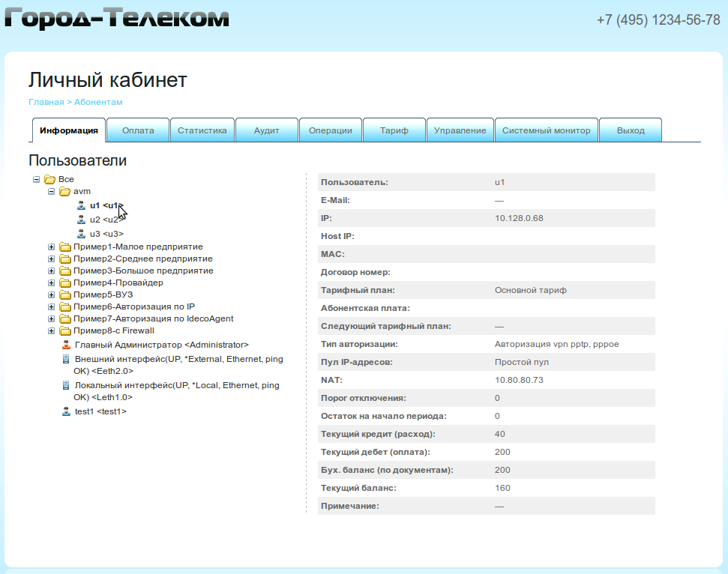Viewport: 728px width, 574px height.
Task: Follow the Главная breadcrumb link
Action: click(x=46, y=102)
